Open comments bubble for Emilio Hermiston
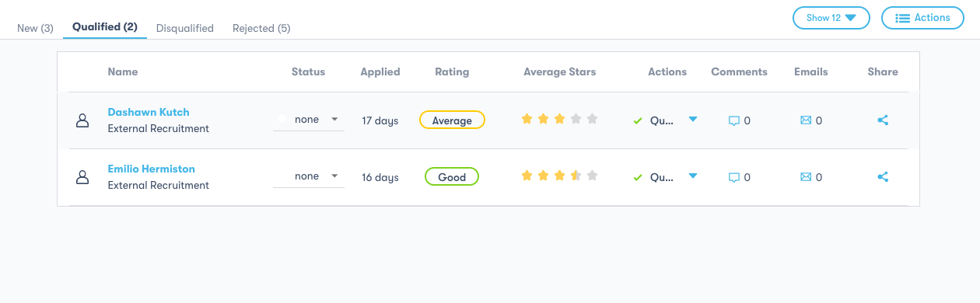The image size is (980, 303). pos(733,177)
